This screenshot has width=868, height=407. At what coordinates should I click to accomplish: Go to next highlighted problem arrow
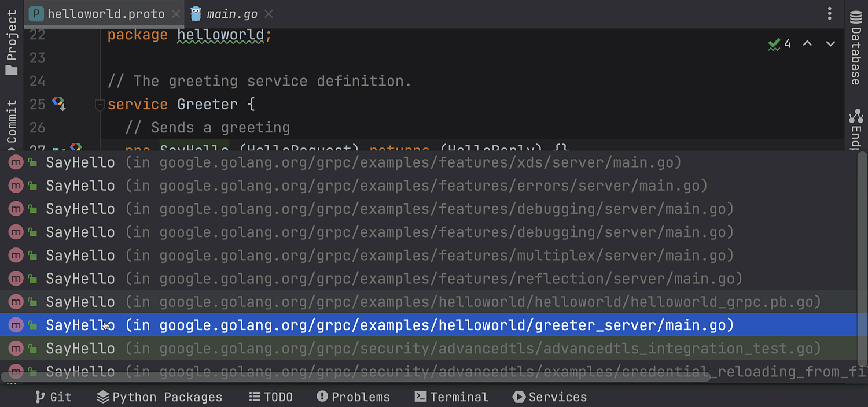(830, 44)
